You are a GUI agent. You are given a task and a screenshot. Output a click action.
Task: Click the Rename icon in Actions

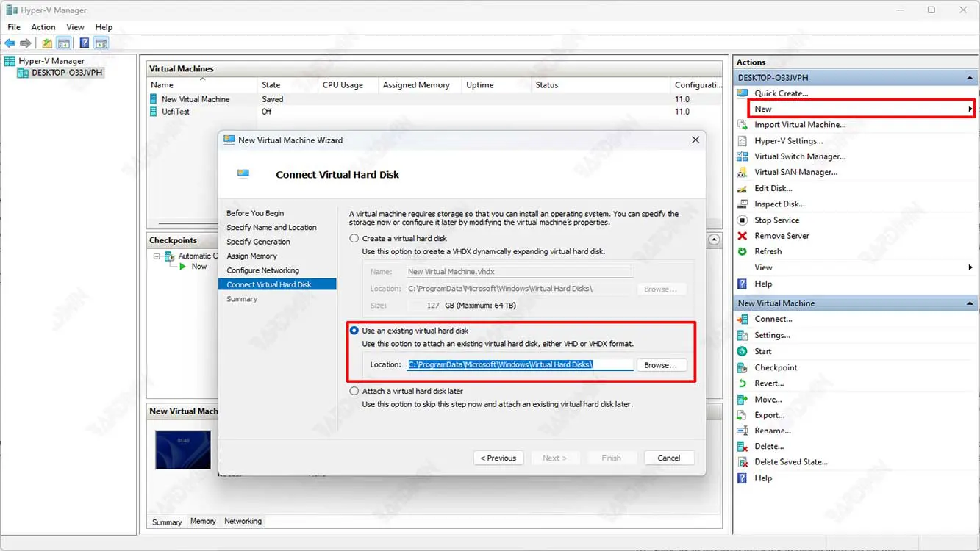tap(743, 431)
